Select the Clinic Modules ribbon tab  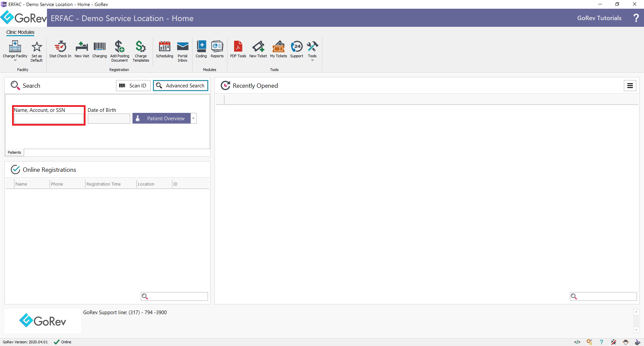click(x=20, y=32)
